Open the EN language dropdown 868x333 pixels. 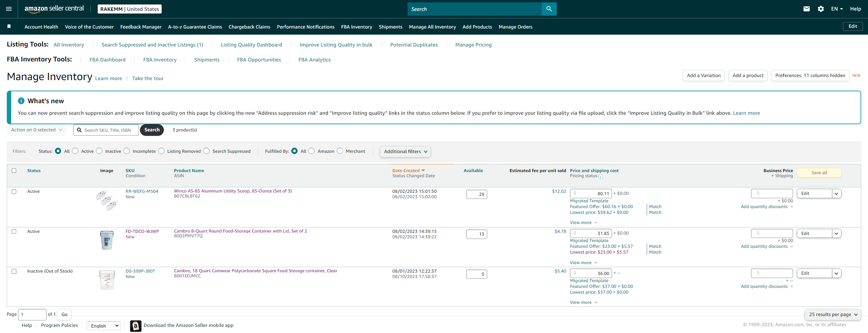point(837,9)
